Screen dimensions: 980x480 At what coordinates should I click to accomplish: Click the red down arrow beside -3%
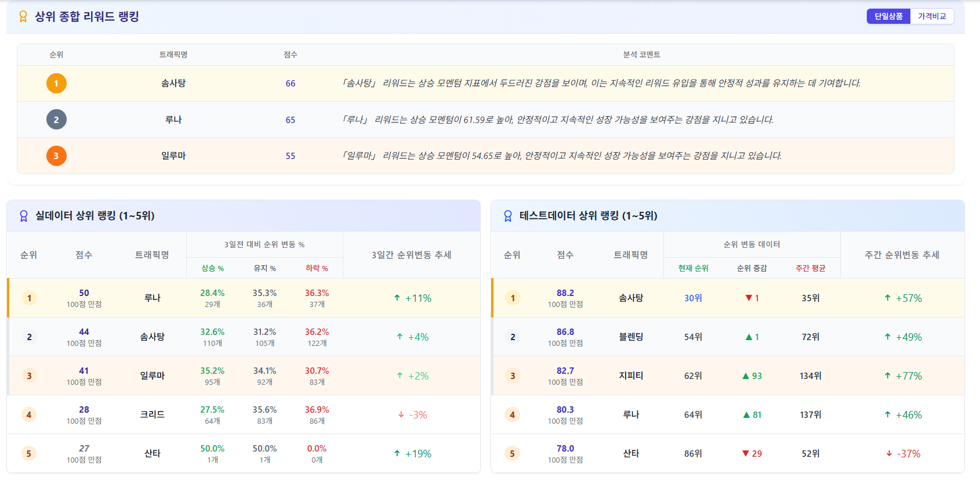(401, 414)
